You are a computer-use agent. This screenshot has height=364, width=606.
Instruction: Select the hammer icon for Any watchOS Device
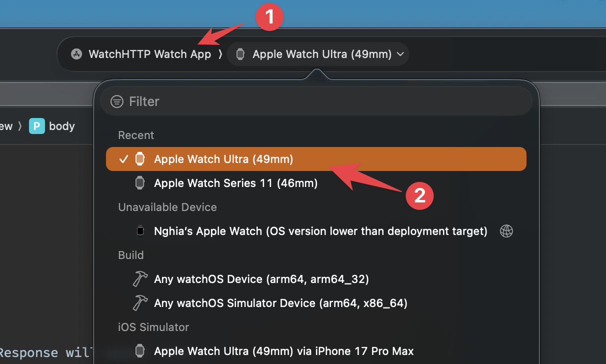(x=140, y=279)
